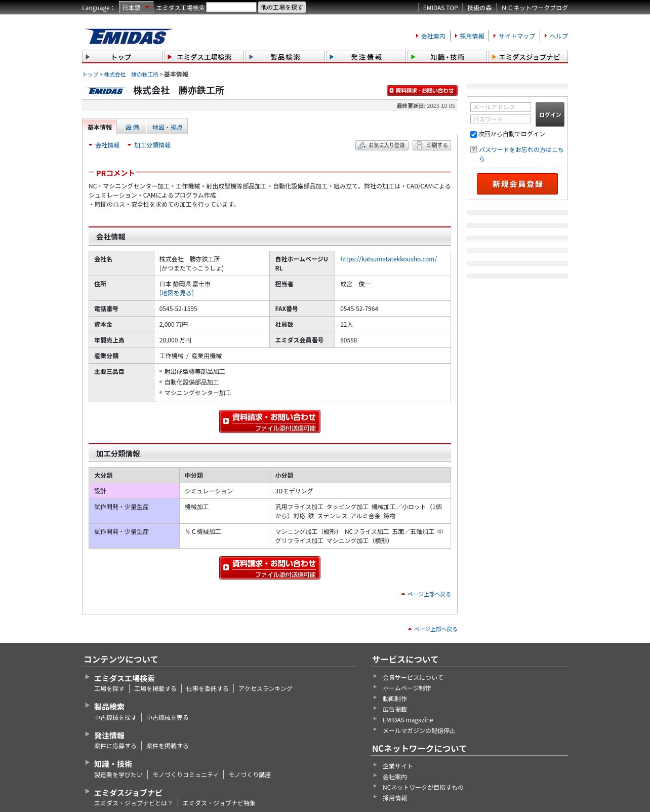Open the katsumatatekkousho.com homepage URL
Screen dimensions: 650x812
388,259
